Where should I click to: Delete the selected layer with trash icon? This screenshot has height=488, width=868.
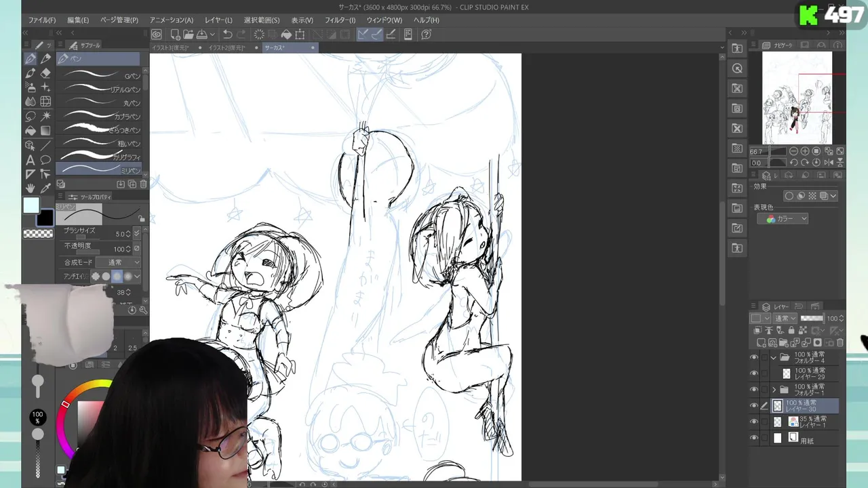(840, 343)
